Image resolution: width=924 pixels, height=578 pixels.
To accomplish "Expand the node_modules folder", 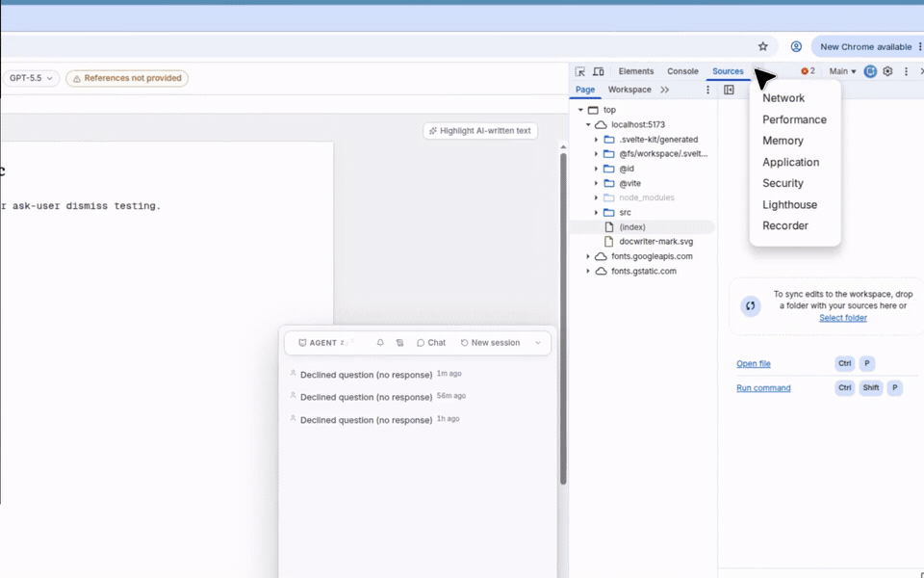I will tap(596, 197).
